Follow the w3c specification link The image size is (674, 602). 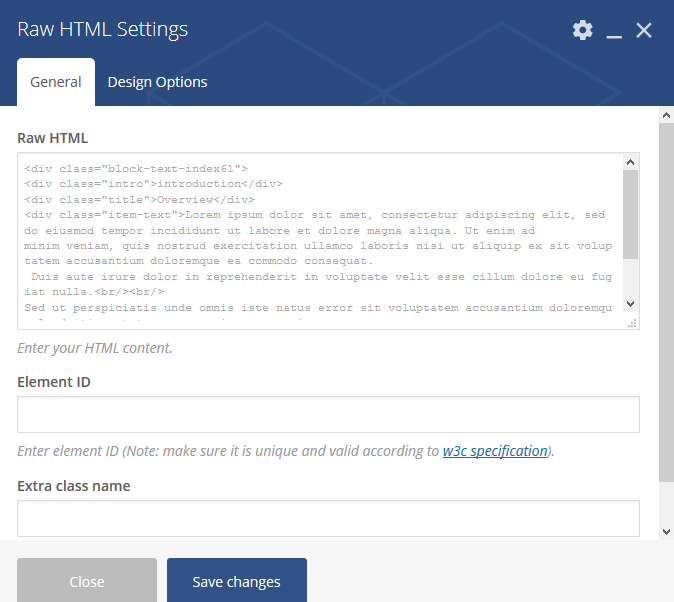point(495,451)
